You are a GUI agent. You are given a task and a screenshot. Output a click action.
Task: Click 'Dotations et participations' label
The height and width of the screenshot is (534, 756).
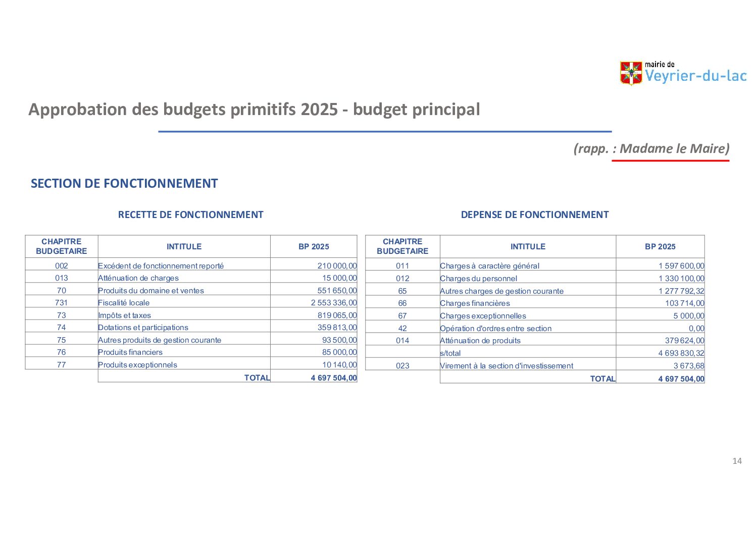tap(143, 328)
